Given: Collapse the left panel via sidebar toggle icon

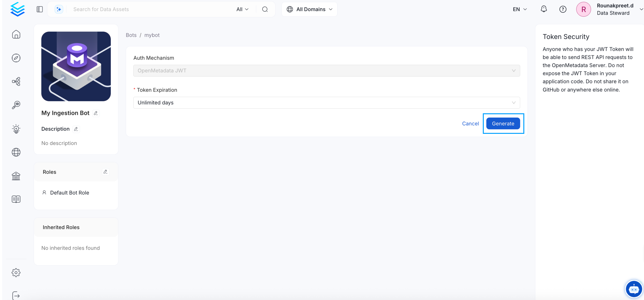Looking at the screenshot, I should click(39, 9).
